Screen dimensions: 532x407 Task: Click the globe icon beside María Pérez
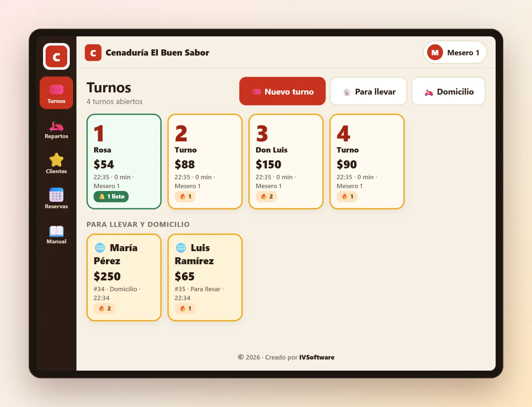click(100, 248)
